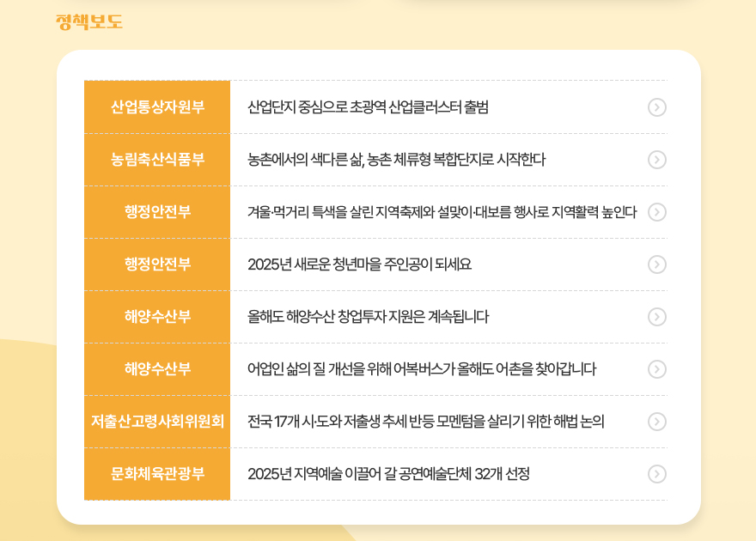Click arrow icon beside 농촌 체류형 복합단지 headline
This screenshot has width=756, height=541.
[x=656, y=160]
